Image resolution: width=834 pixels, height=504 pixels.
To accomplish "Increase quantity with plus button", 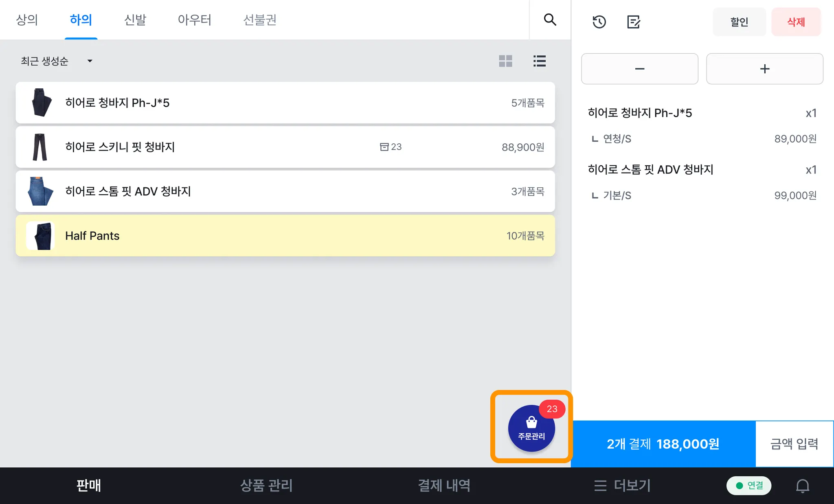I will pyautogui.click(x=764, y=69).
